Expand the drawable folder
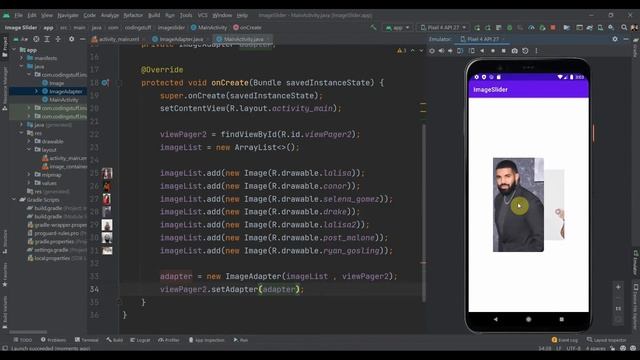The image size is (640, 360). (29, 141)
